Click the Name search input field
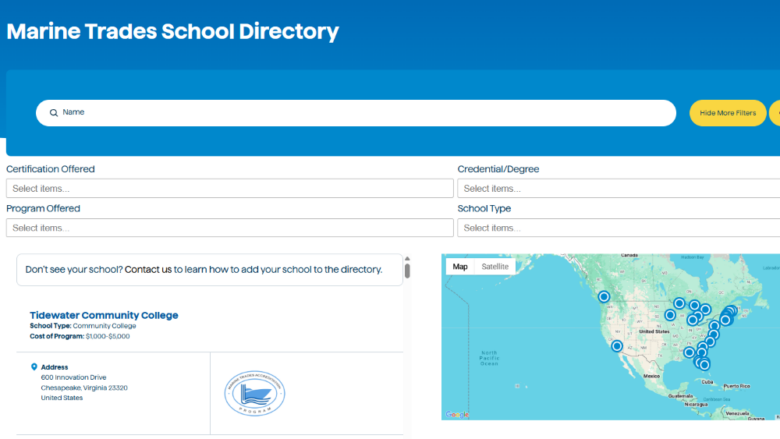 point(356,113)
